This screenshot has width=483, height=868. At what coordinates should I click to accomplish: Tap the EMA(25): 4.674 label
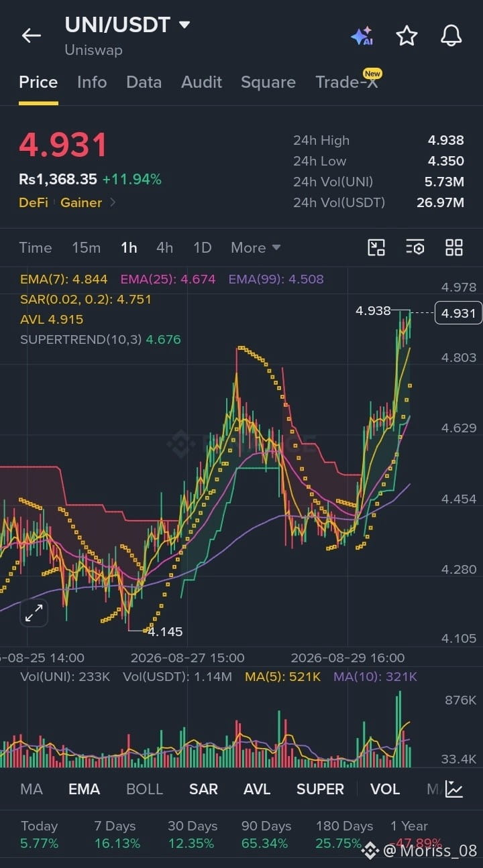click(168, 279)
